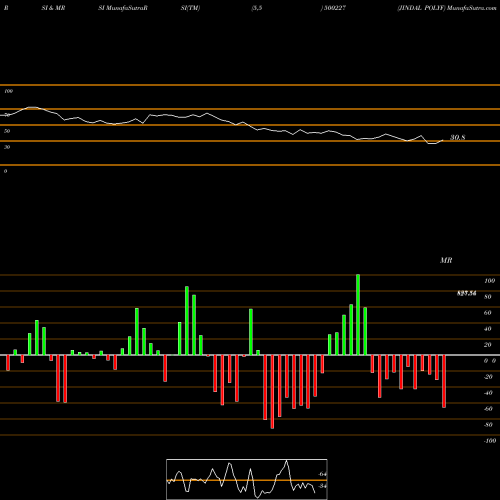Click the 30 label on the RSI axis

point(7,147)
